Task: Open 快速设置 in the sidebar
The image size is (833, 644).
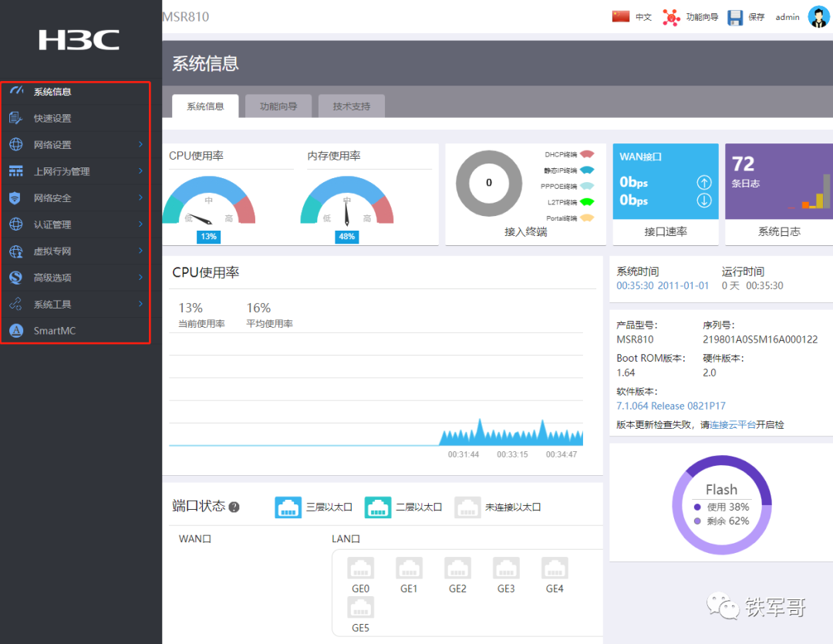Action: pyautogui.click(x=52, y=119)
